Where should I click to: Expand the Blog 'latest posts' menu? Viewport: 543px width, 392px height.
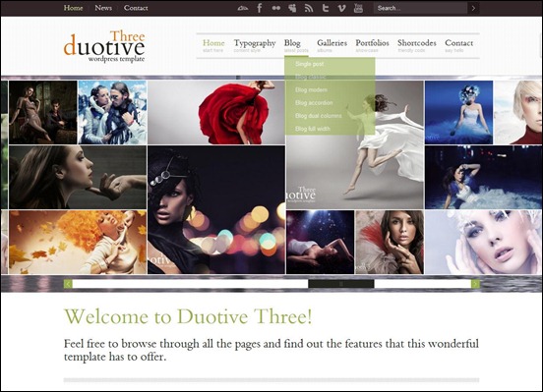point(296,45)
